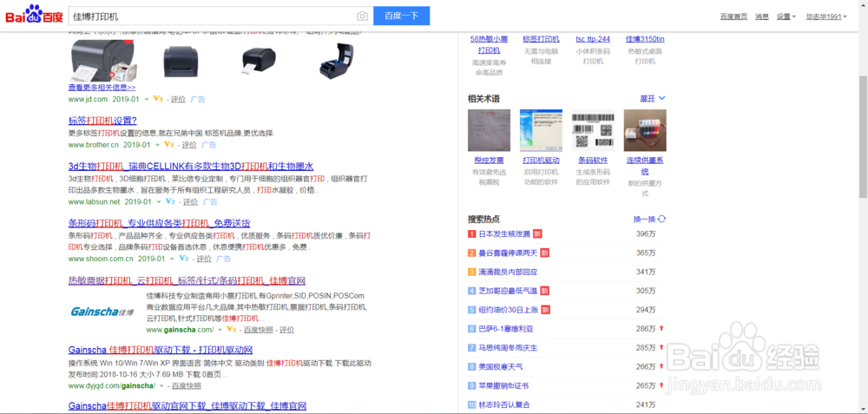The height and width of the screenshot is (414, 868).
Task: Click 打印机驱动 thumbnail image
Action: [x=541, y=130]
